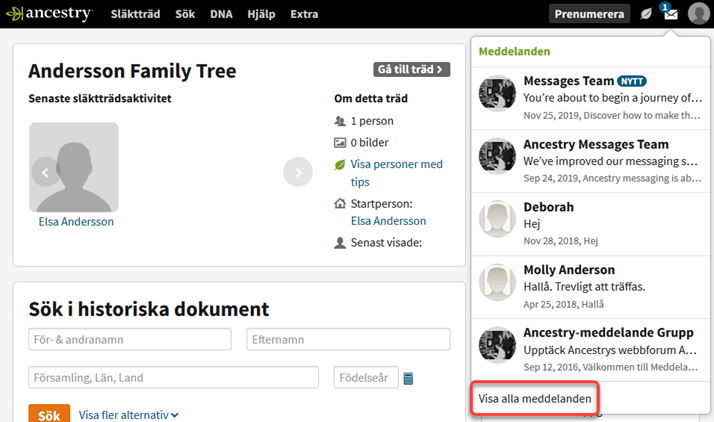Image resolution: width=714 pixels, height=422 pixels.
Task: Open the DNA menu
Action: [221, 14]
